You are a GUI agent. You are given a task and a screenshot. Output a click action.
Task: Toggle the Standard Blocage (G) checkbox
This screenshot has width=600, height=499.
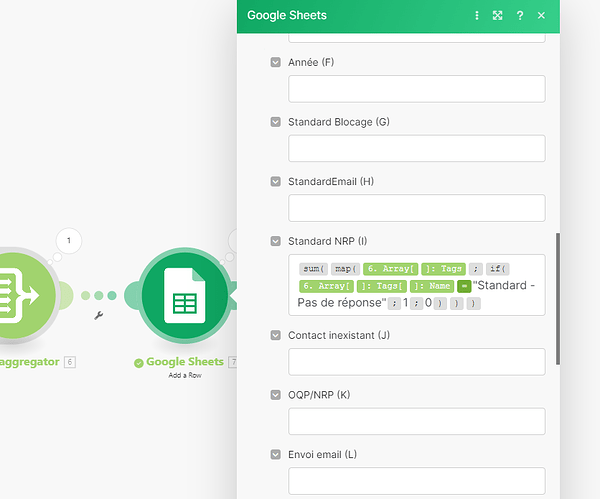(x=276, y=122)
